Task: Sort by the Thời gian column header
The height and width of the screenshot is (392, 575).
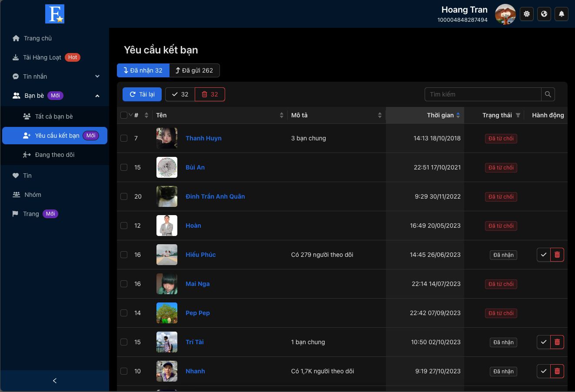Action: point(425,115)
